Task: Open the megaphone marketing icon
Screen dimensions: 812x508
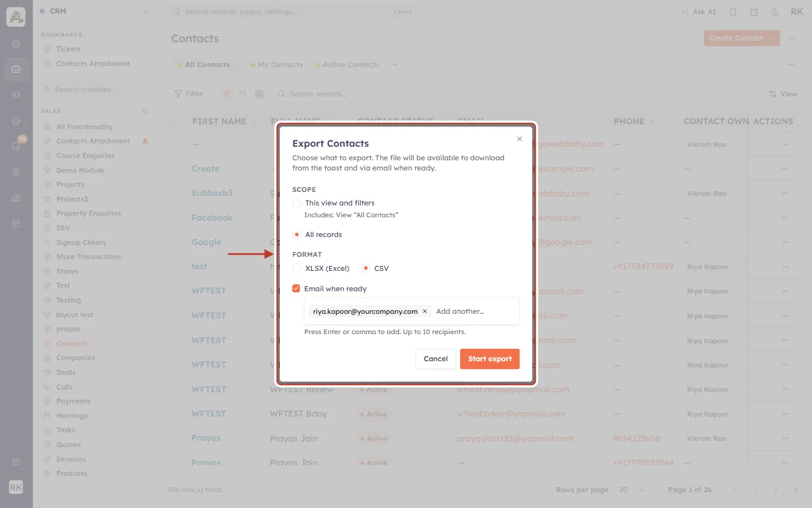Action: [x=16, y=95]
